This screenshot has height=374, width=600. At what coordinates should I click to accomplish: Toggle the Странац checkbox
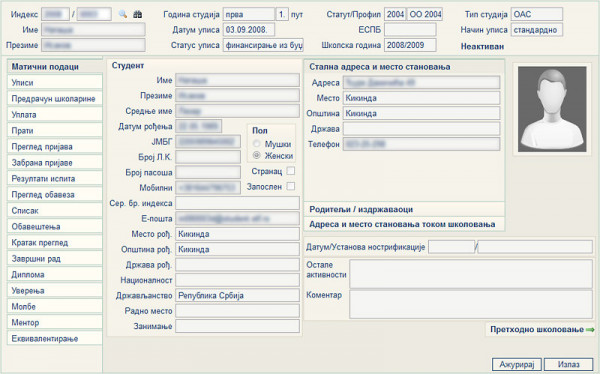point(291,171)
